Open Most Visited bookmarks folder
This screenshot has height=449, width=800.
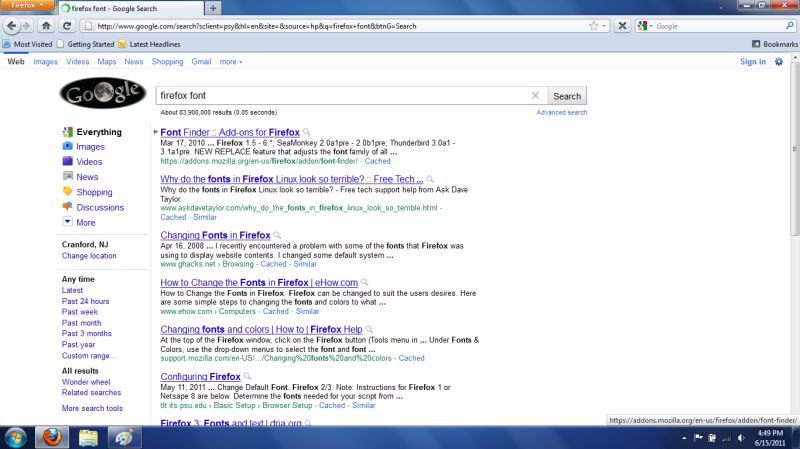click(28, 44)
